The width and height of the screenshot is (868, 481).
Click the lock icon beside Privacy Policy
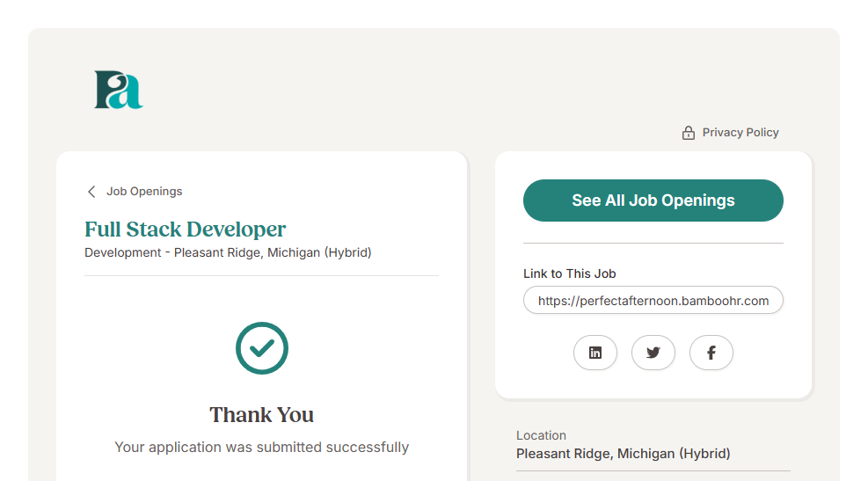pyautogui.click(x=689, y=133)
